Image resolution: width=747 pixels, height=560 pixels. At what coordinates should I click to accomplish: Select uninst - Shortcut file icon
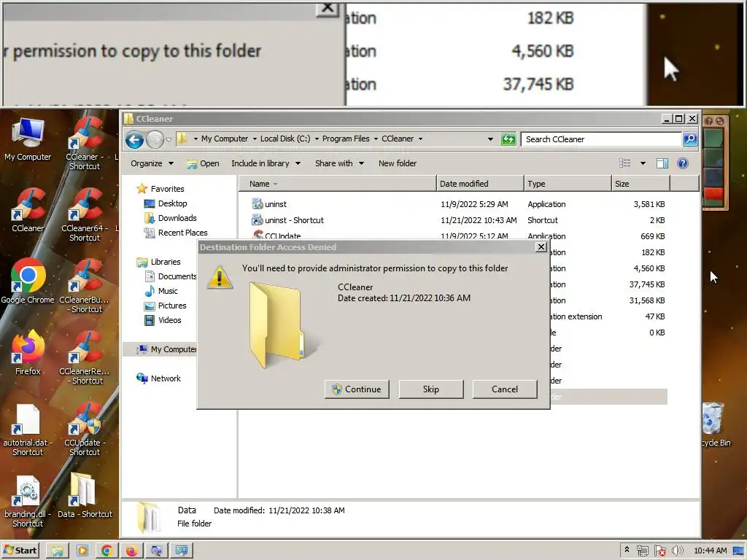click(258, 220)
